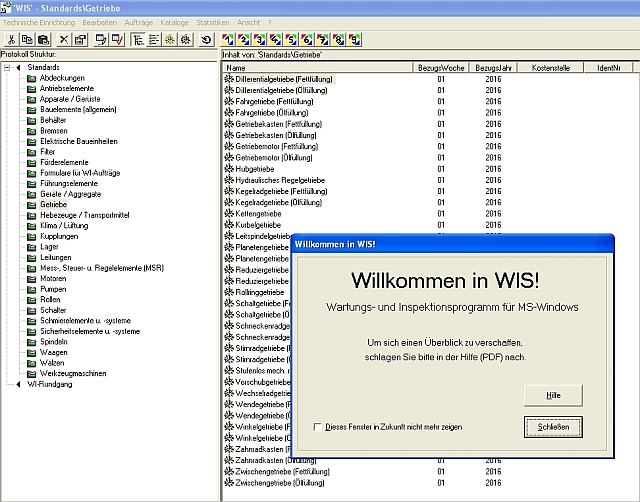Click the Copy toolbar icon
The height and width of the screenshot is (502, 640).
27,40
